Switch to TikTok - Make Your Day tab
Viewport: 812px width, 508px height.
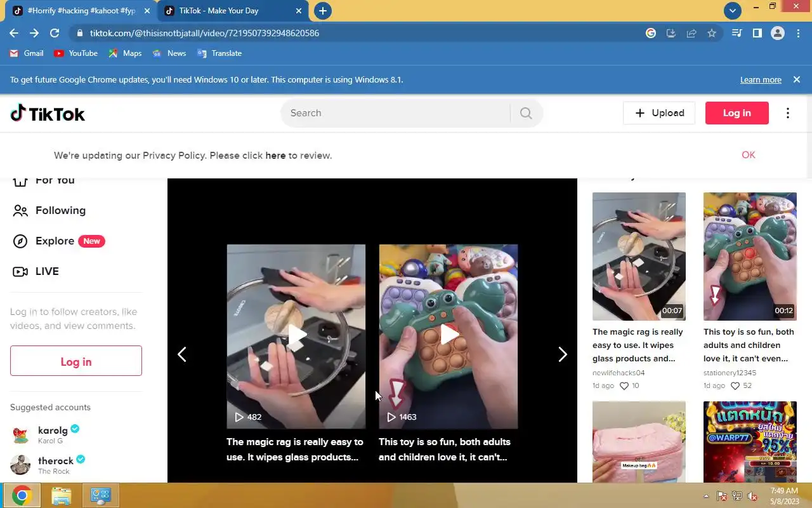(x=232, y=11)
